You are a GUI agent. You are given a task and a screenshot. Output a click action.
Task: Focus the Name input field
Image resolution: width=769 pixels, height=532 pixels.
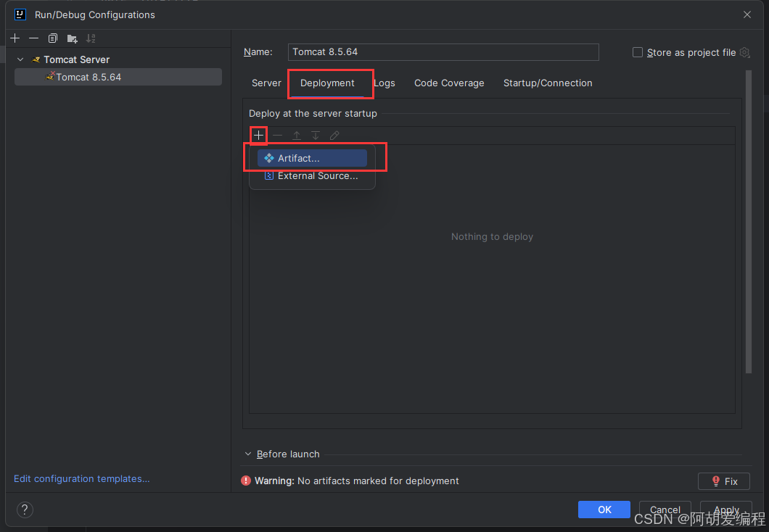pyautogui.click(x=443, y=52)
